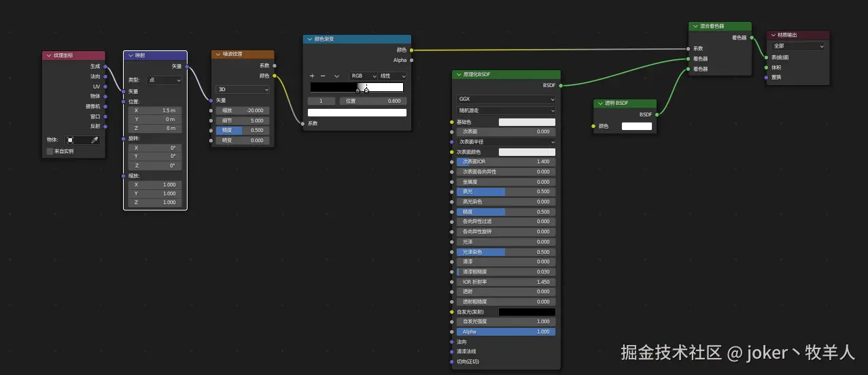Open the 全部 target dropdown in 材质输出

(799, 46)
